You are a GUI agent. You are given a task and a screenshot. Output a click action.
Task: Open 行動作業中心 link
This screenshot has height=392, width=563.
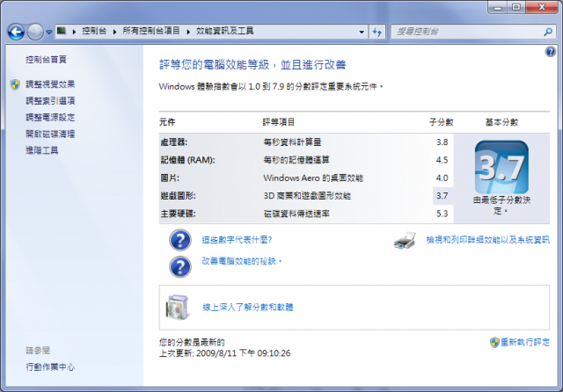click(x=50, y=367)
